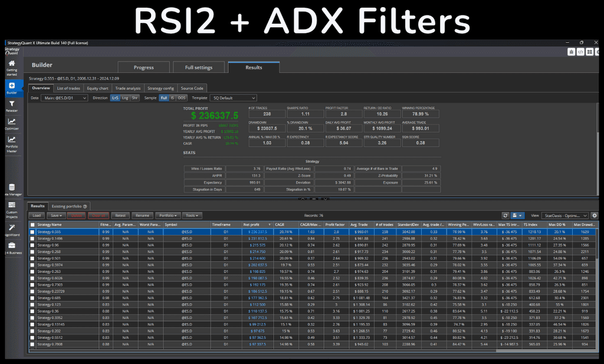Open the Portfolio dropdown in results toolbar
Image resolution: width=604 pixels, height=364 pixels.
[x=169, y=215]
